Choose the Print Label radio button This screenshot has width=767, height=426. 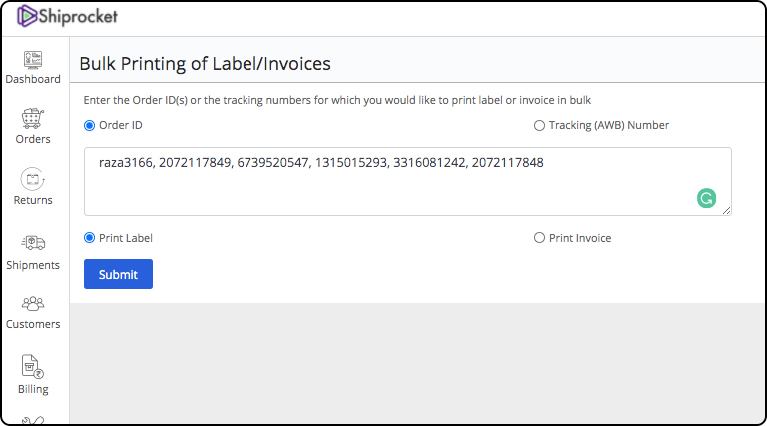coord(89,238)
